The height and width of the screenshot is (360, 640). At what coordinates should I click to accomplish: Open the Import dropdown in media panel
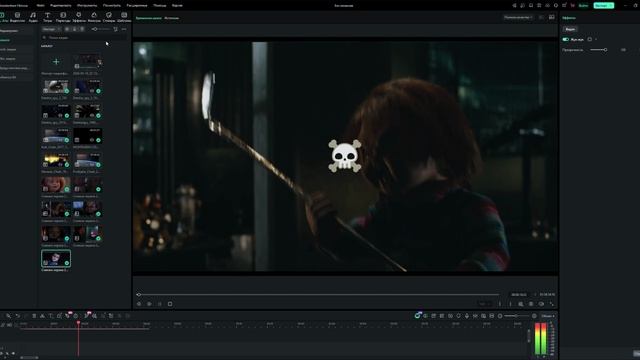click(x=51, y=29)
